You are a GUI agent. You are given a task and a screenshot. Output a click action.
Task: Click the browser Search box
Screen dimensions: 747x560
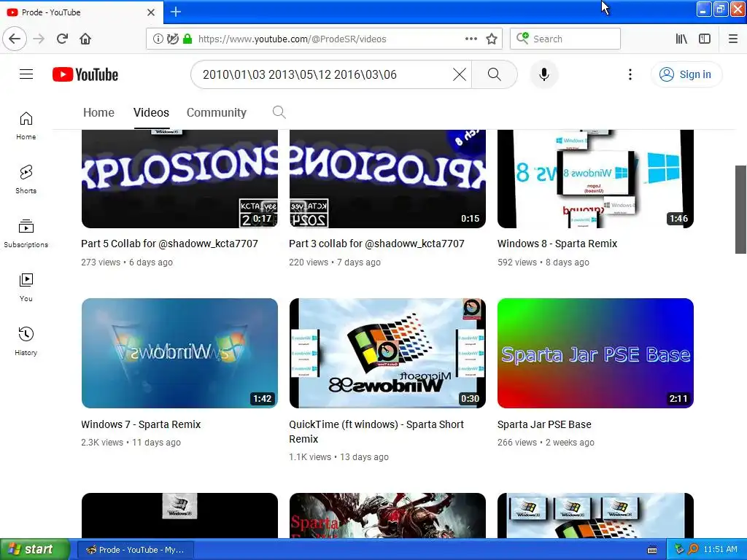pos(565,39)
